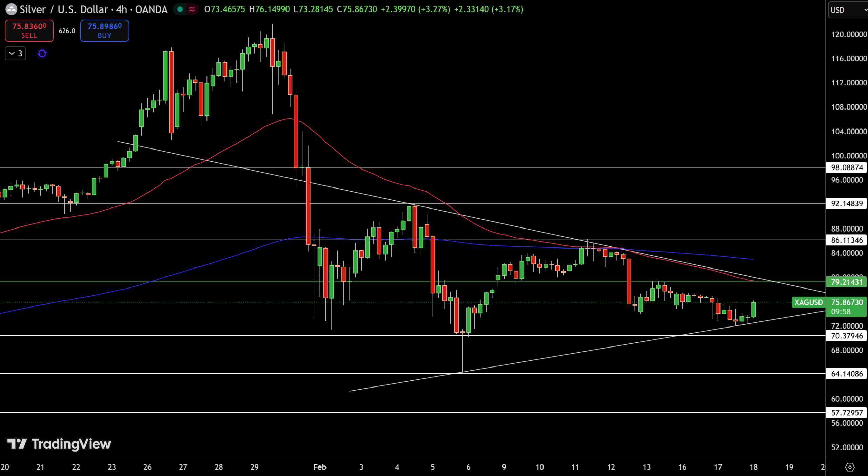Viewport: 868px width, 476px height.
Task: Click the refresh/sync icon below the SELL button
Action: (42, 53)
